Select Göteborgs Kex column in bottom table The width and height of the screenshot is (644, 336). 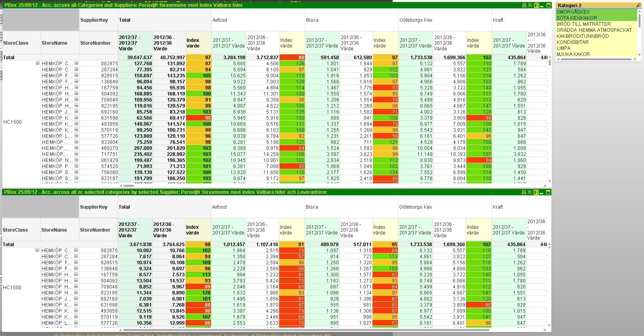pos(445,207)
